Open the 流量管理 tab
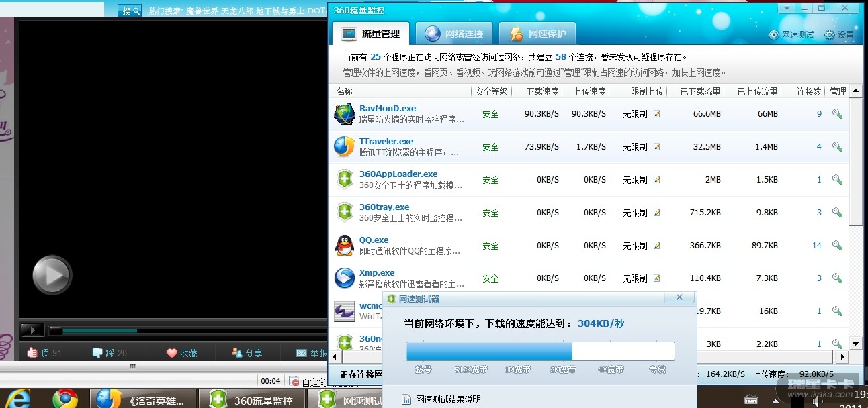The image size is (868, 408). [371, 34]
